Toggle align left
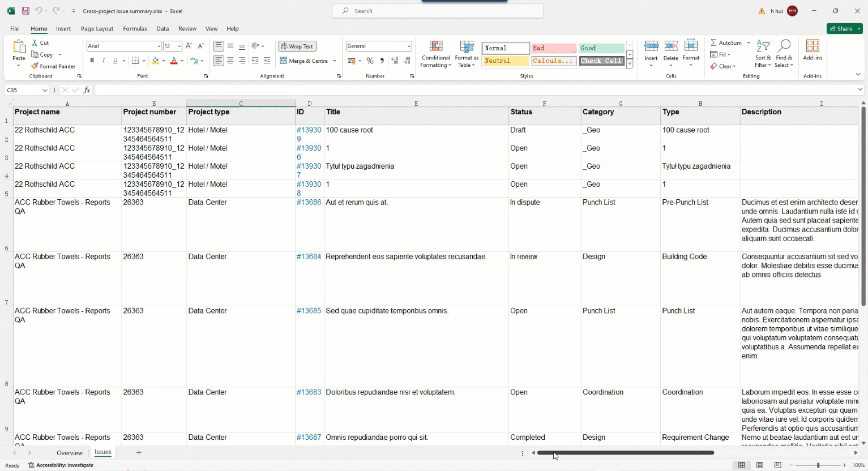This screenshot has height=471, width=868. click(219, 61)
